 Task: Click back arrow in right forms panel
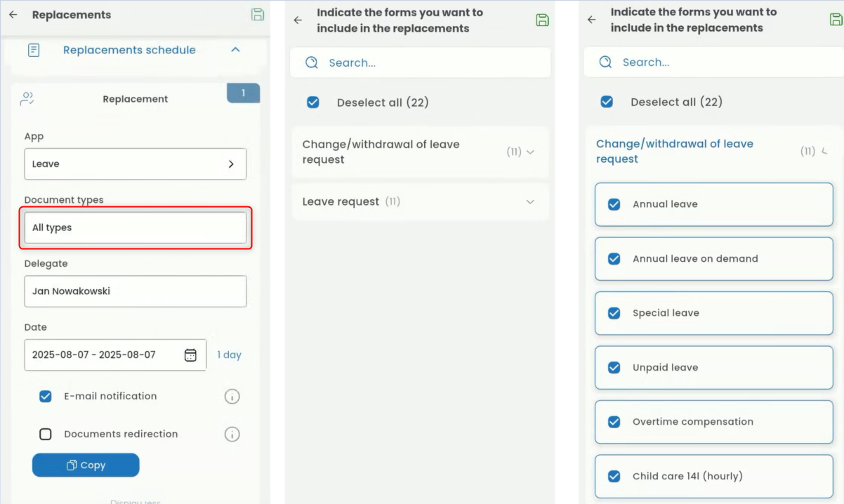click(591, 20)
